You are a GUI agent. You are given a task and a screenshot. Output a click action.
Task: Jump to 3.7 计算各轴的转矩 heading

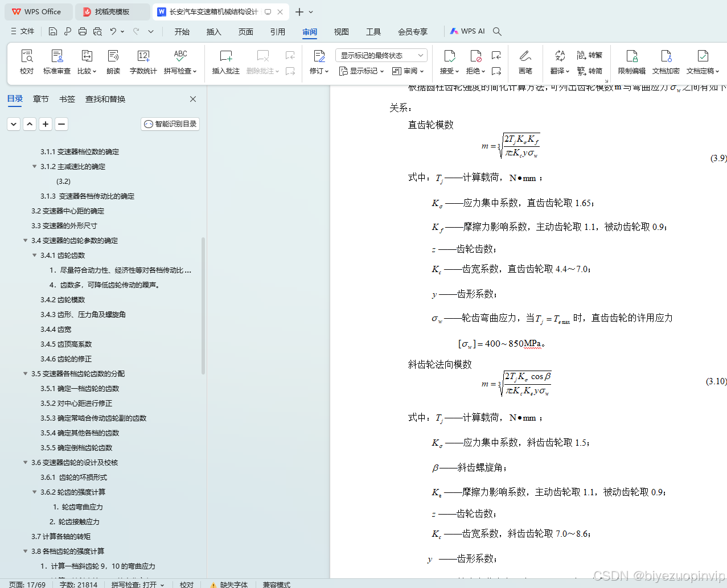61,537
